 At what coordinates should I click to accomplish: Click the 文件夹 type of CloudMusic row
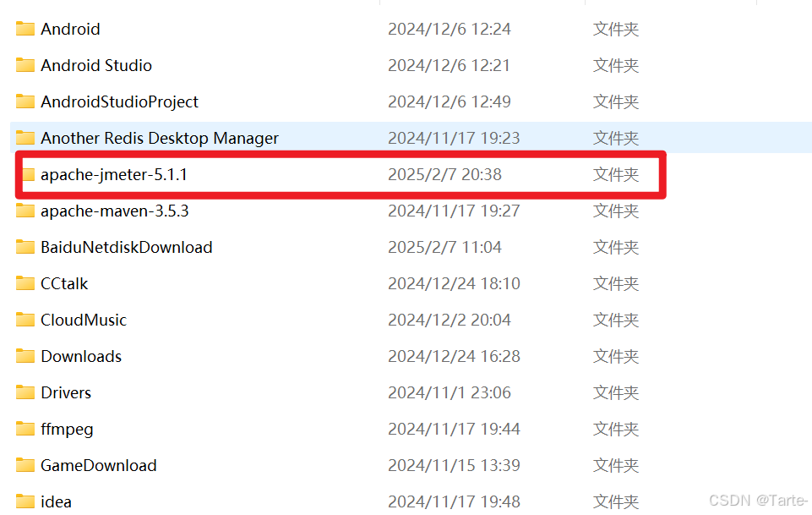(x=616, y=320)
